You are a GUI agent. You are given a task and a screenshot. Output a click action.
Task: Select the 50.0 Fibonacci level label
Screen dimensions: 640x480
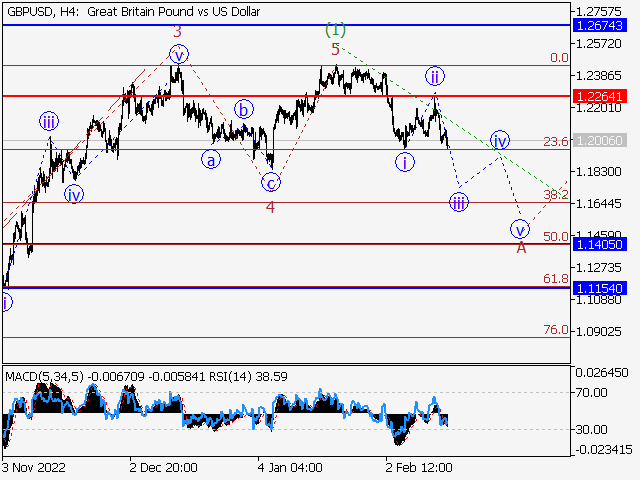556,237
